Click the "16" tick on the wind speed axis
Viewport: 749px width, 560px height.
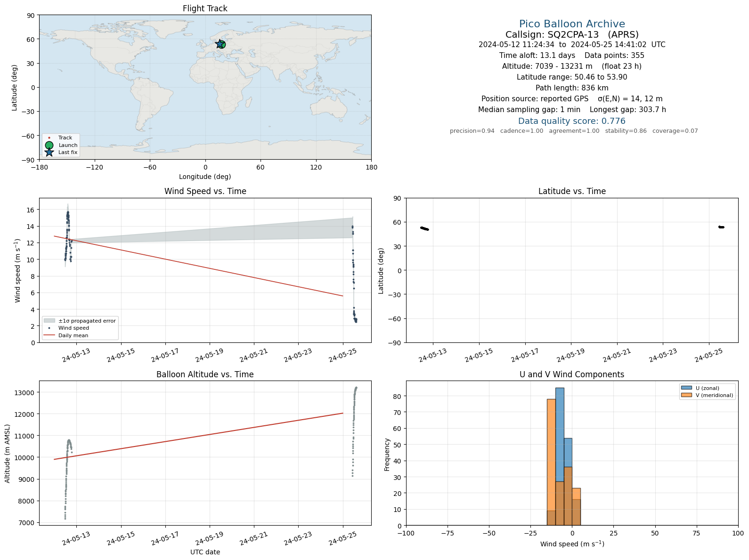[31, 210]
